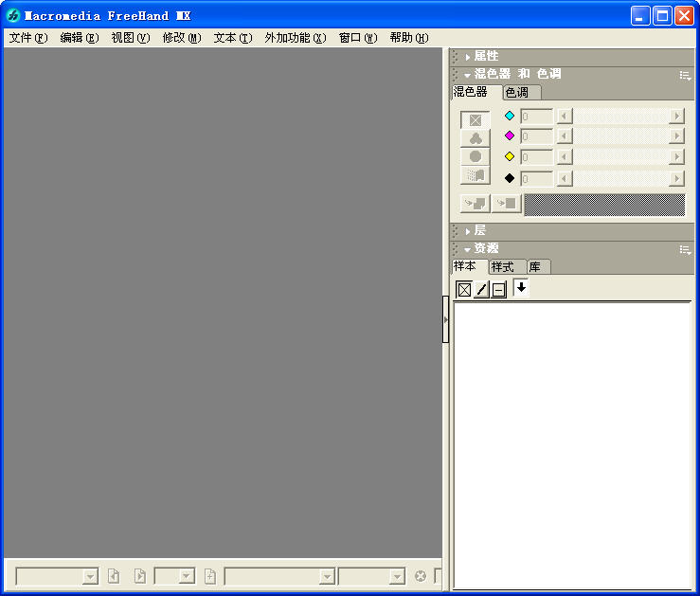Click the add page icon
Image resolution: width=700 pixels, height=596 pixels.
click(210, 576)
